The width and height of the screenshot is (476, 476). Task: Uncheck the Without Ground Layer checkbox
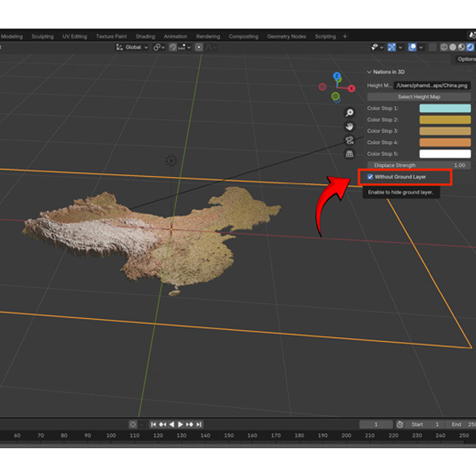[370, 177]
